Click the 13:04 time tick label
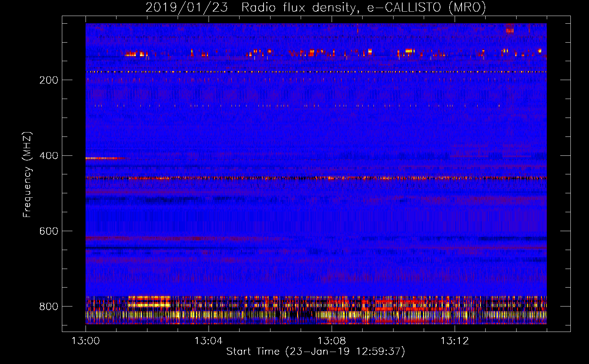 (x=209, y=341)
